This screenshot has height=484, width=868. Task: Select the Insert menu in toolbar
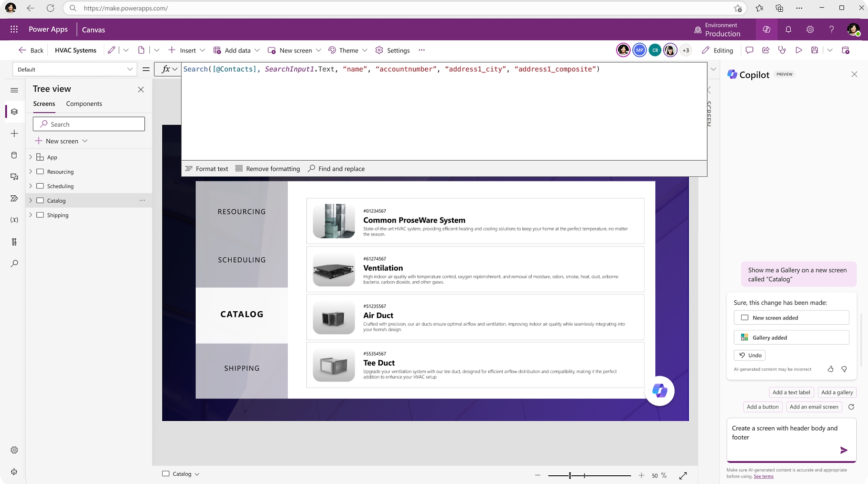click(x=187, y=50)
